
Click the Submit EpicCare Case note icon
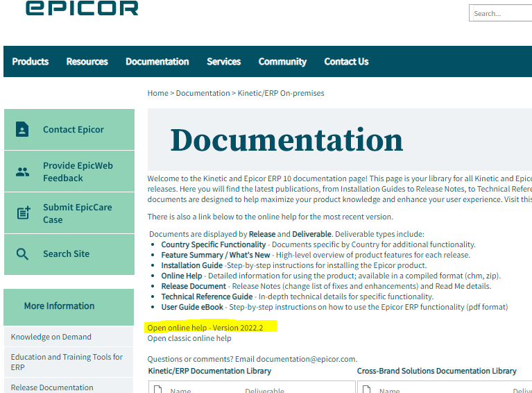[x=24, y=213]
